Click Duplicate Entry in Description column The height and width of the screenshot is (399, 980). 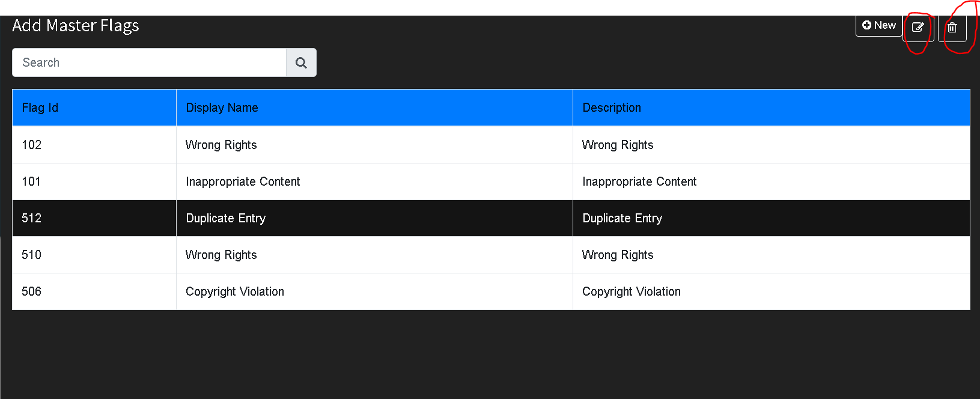click(x=622, y=218)
